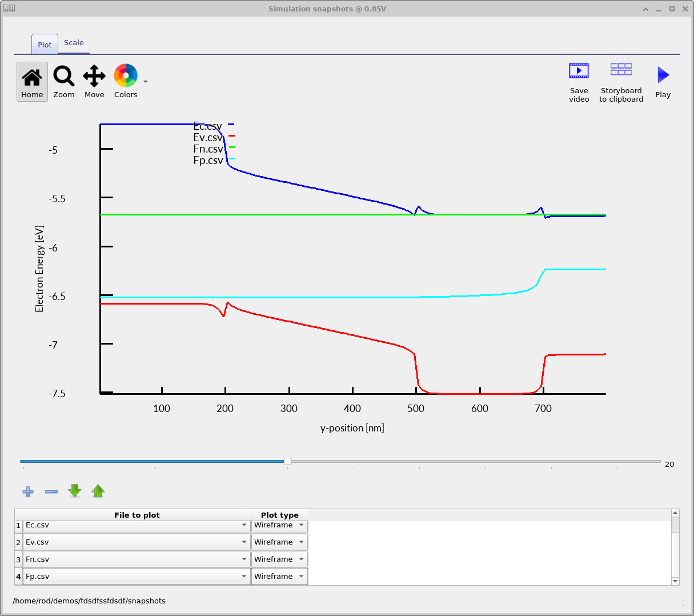Click the y-position [nm] axis label
694x616 pixels.
[352, 428]
